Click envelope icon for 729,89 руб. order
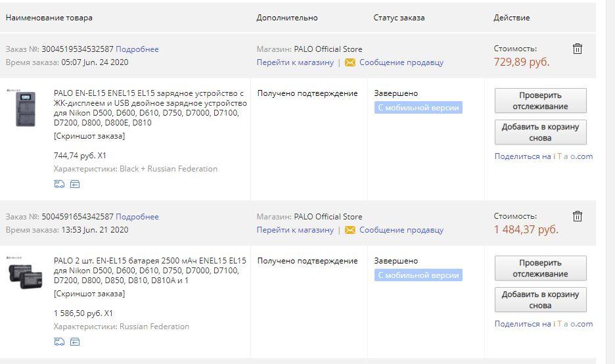 (350, 62)
